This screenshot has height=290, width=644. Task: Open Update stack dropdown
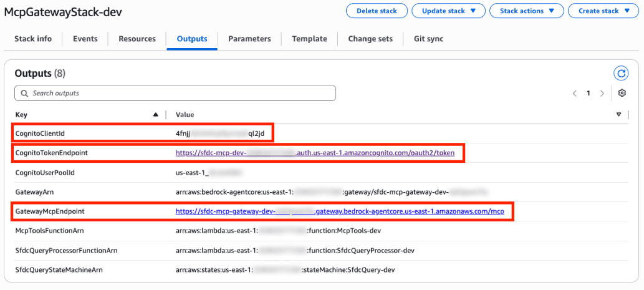pyautogui.click(x=448, y=11)
